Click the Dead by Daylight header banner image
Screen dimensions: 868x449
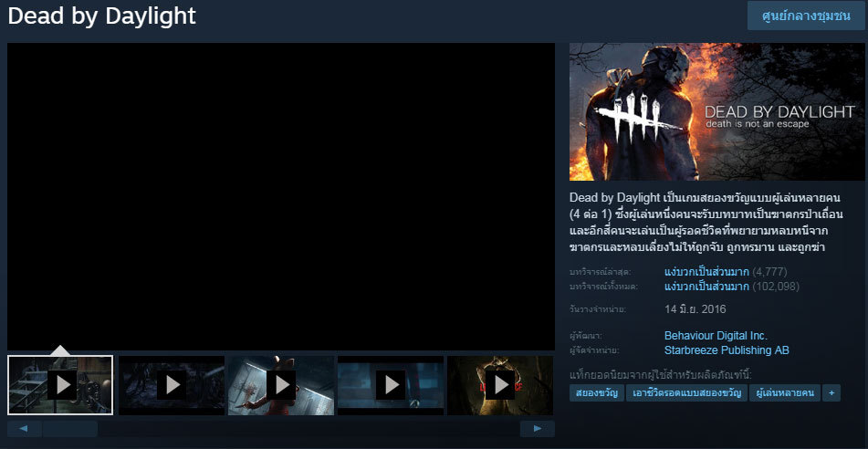click(716, 112)
